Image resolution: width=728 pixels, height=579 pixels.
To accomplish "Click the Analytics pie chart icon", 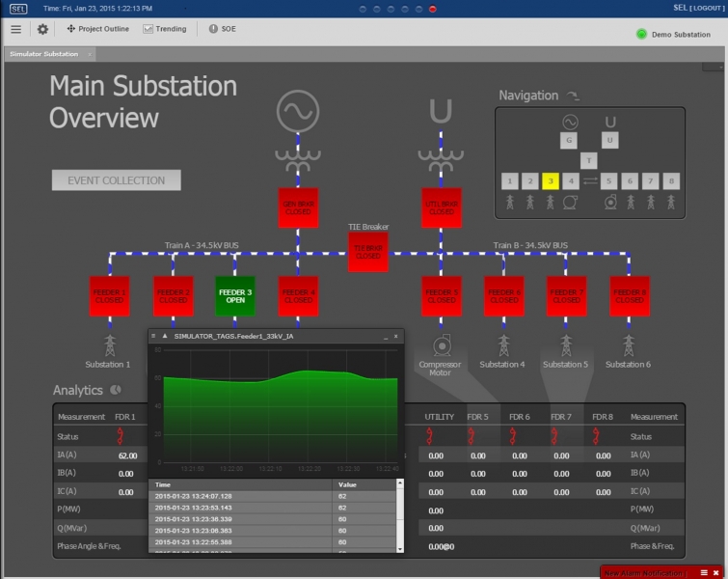I will point(116,390).
